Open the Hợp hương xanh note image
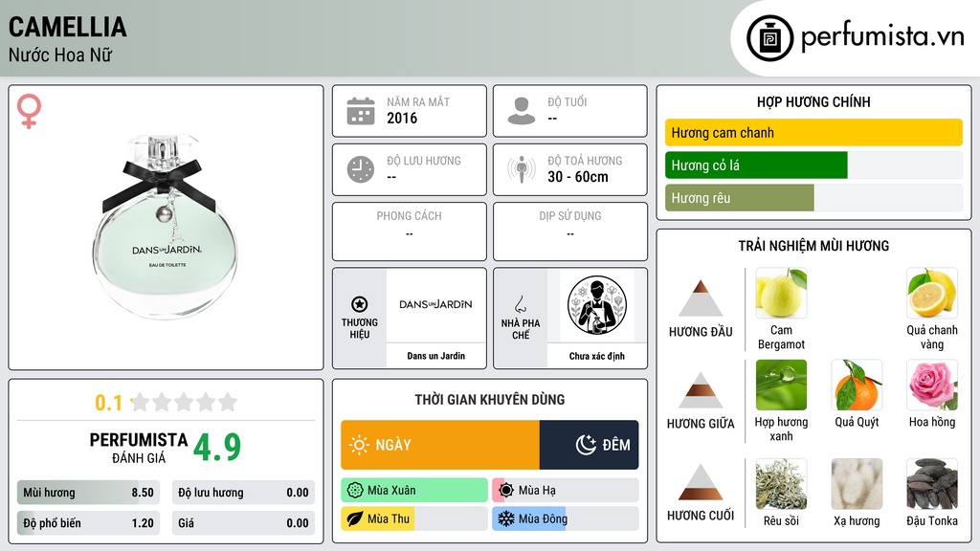 [781, 385]
